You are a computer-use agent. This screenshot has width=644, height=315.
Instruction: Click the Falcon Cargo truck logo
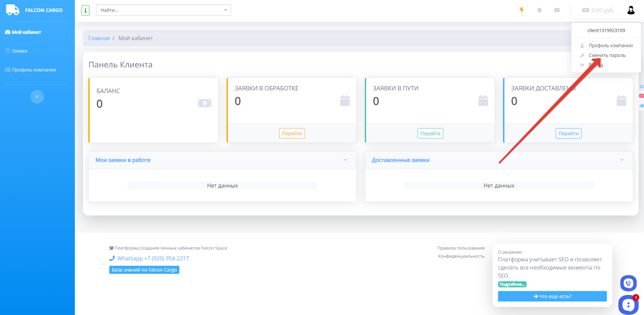(x=13, y=10)
